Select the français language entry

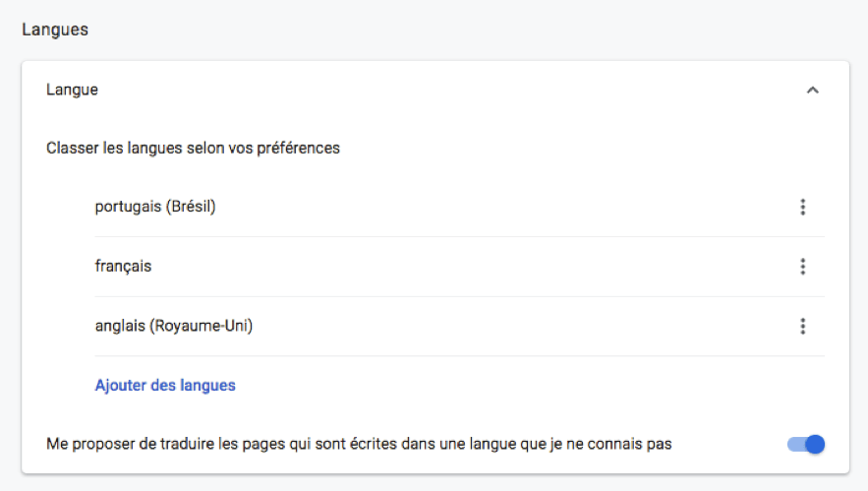[x=123, y=266]
